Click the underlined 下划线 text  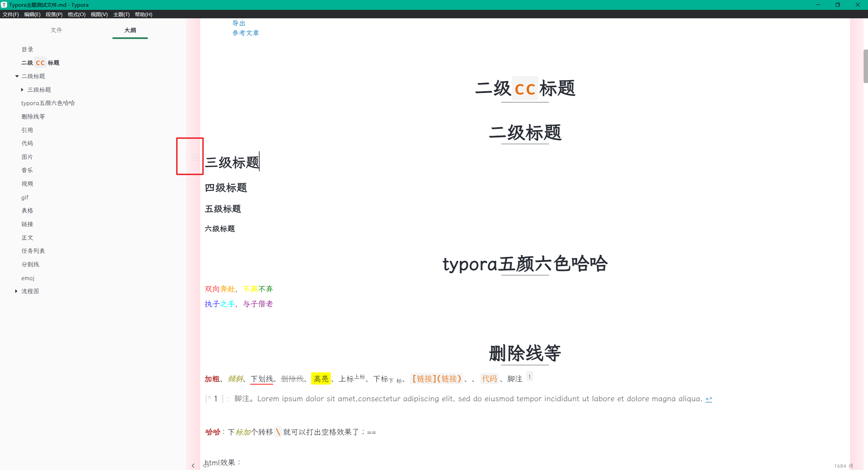click(x=262, y=379)
